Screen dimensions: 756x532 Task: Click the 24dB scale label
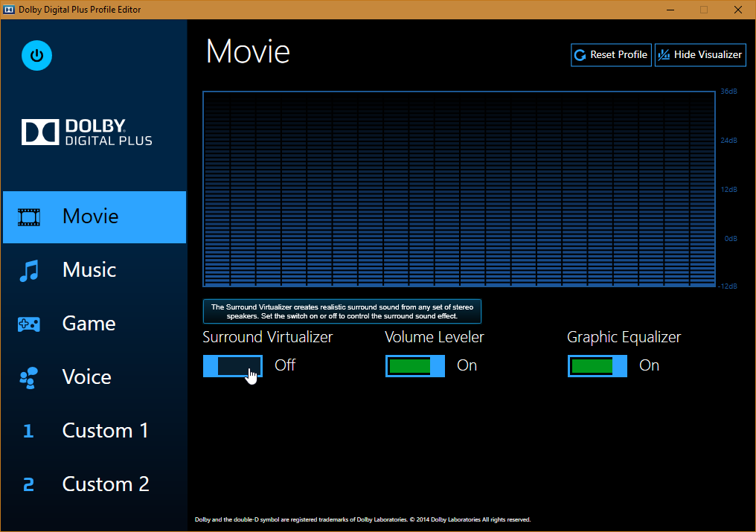click(728, 141)
